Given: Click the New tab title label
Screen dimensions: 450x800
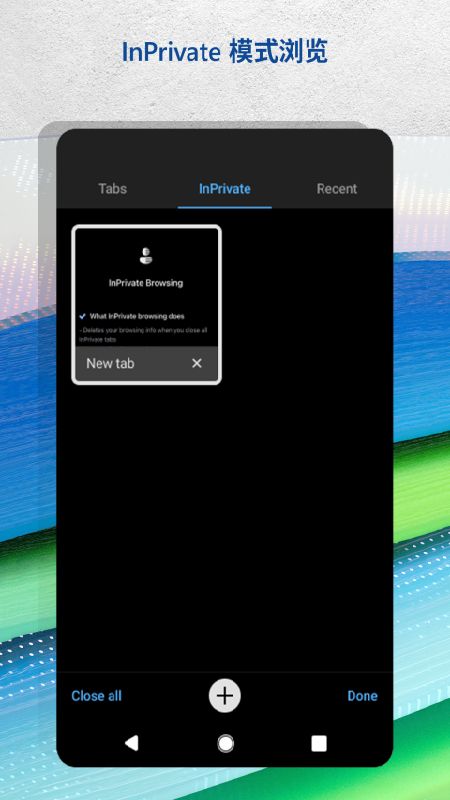Looking at the screenshot, I should coord(110,363).
